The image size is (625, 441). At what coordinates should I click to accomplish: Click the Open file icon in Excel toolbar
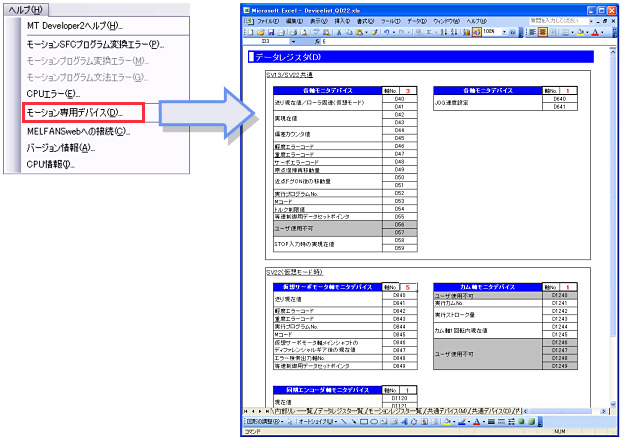pos(263,32)
